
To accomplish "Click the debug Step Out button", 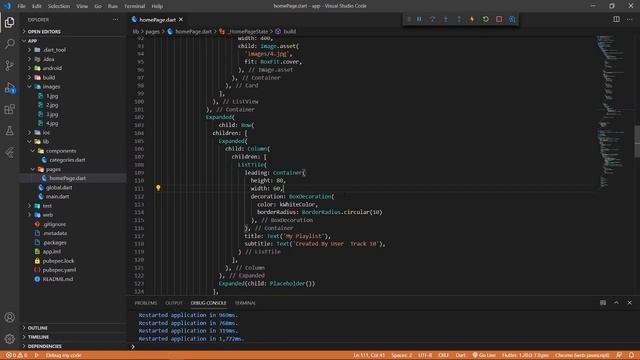I will pyautogui.click(x=459, y=19).
